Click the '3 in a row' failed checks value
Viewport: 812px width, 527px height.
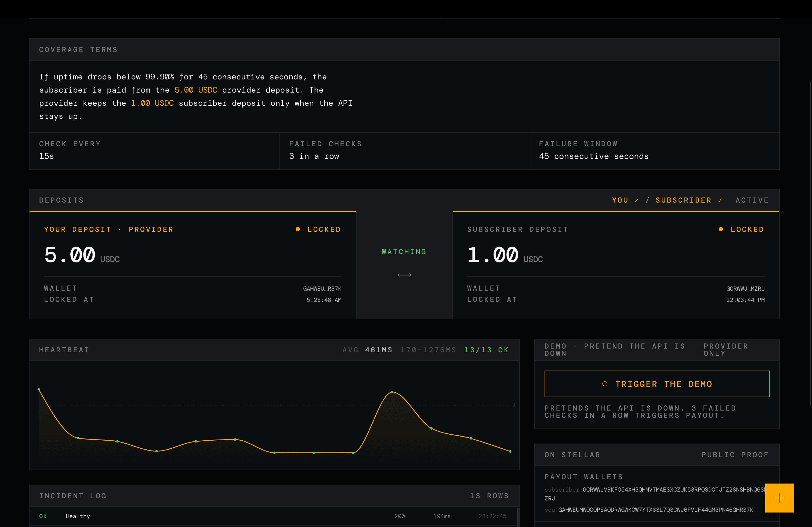(x=314, y=156)
